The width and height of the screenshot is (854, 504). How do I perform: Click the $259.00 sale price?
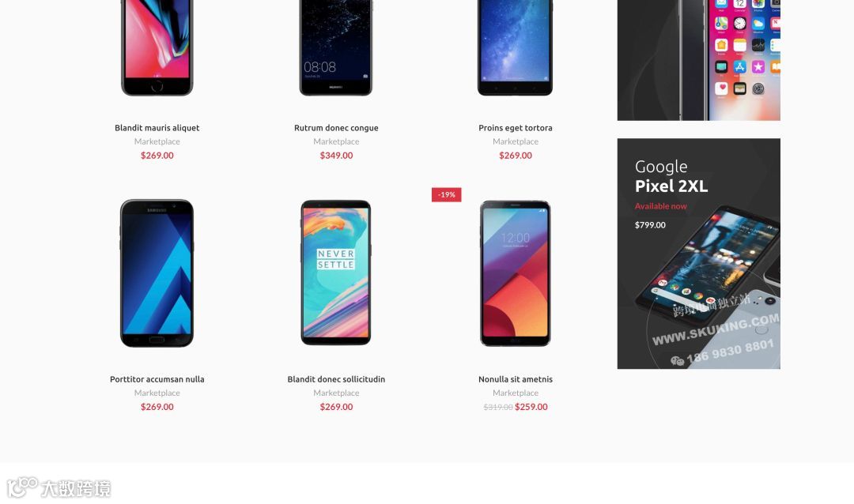coord(531,407)
